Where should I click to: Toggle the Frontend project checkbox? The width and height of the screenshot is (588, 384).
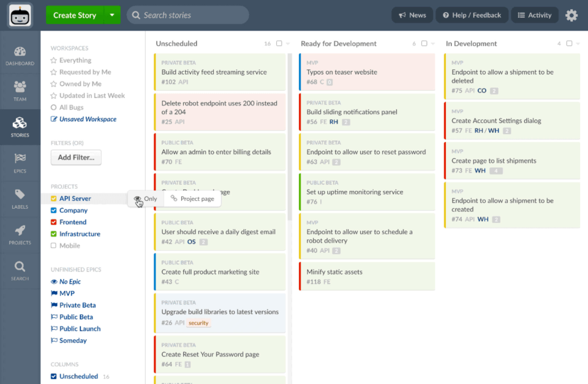[54, 222]
